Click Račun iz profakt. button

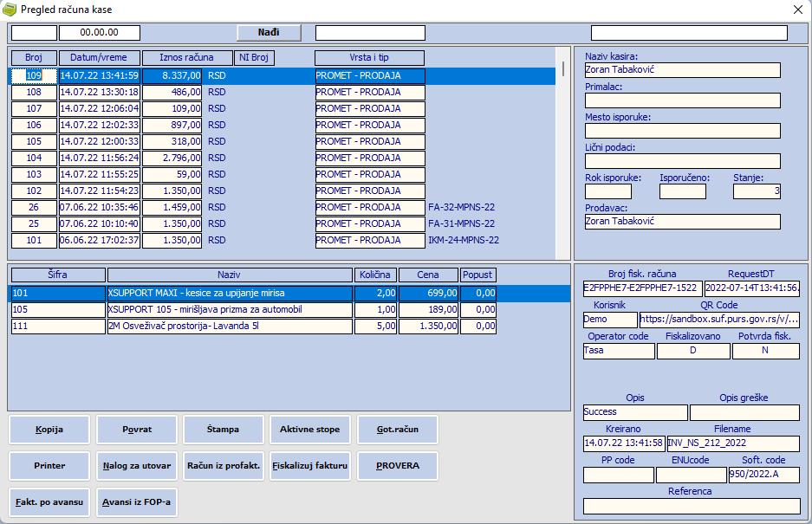(224, 465)
